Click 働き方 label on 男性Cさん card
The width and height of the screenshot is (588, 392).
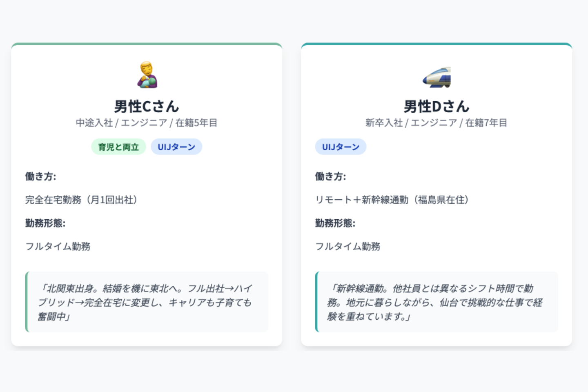pyautogui.click(x=41, y=176)
